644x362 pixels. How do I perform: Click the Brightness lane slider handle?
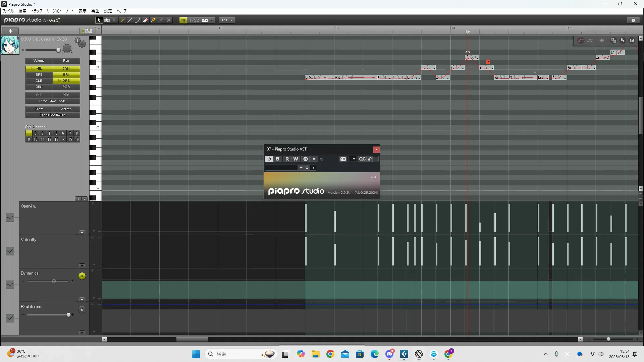pos(68,315)
